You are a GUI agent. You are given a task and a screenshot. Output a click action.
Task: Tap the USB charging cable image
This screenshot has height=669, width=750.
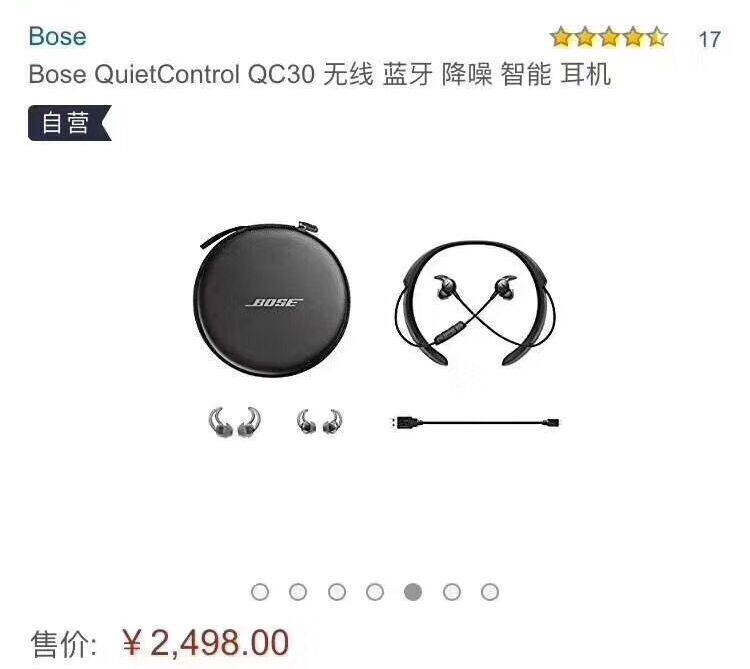[475, 423]
